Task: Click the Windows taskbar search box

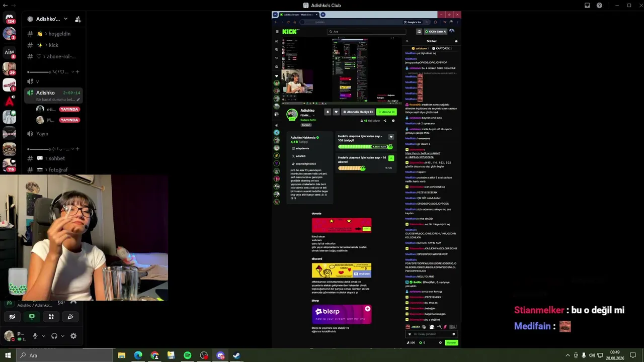Action: pyautogui.click(x=64, y=355)
